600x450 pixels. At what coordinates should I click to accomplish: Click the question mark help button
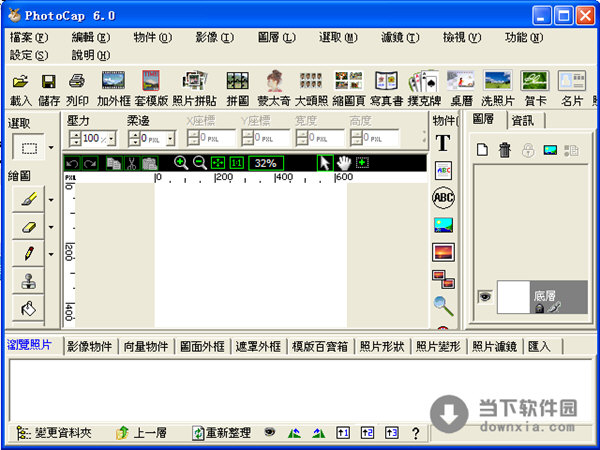click(416, 433)
